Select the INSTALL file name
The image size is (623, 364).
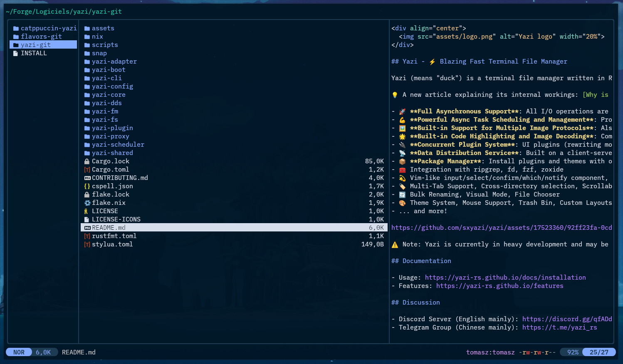(x=34, y=53)
